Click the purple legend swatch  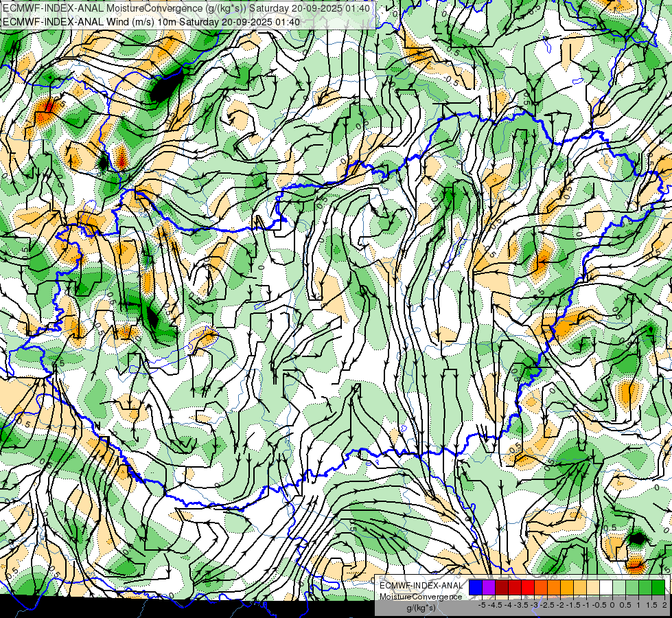[x=489, y=587]
